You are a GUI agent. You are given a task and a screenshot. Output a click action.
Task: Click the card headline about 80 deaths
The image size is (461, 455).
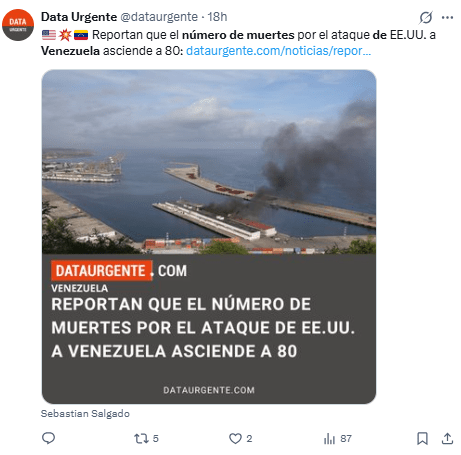203,327
